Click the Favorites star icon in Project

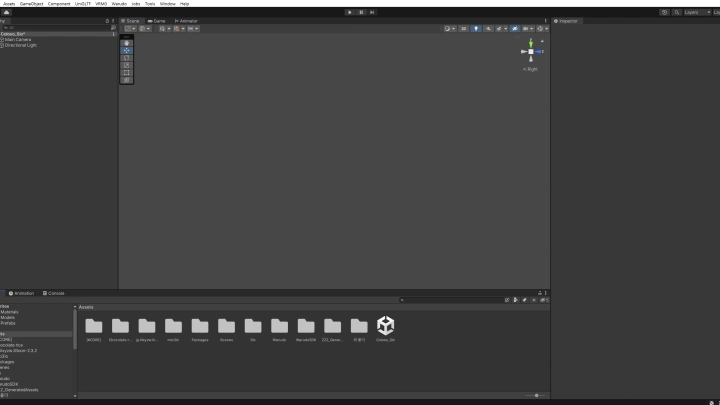point(534,300)
